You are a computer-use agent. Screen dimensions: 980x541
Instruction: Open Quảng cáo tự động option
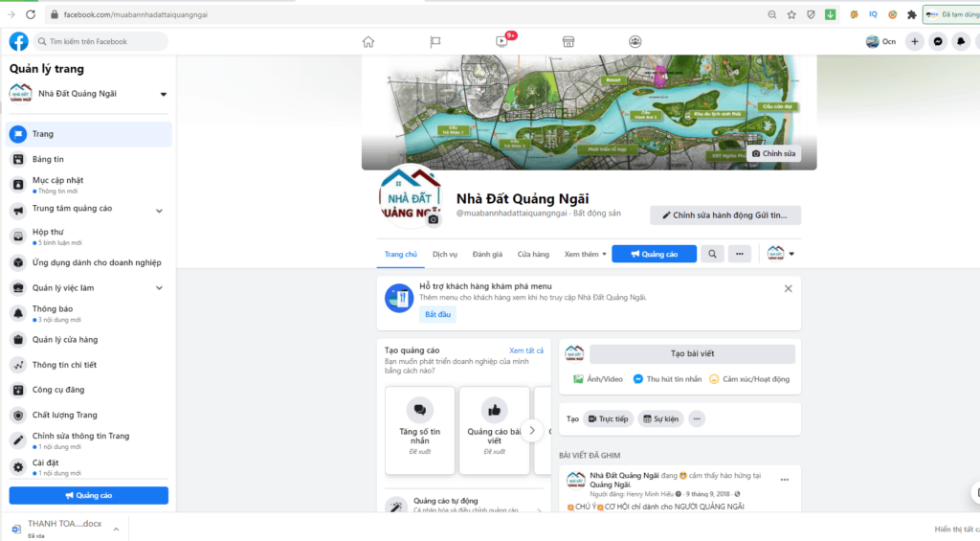coord(464,505)
